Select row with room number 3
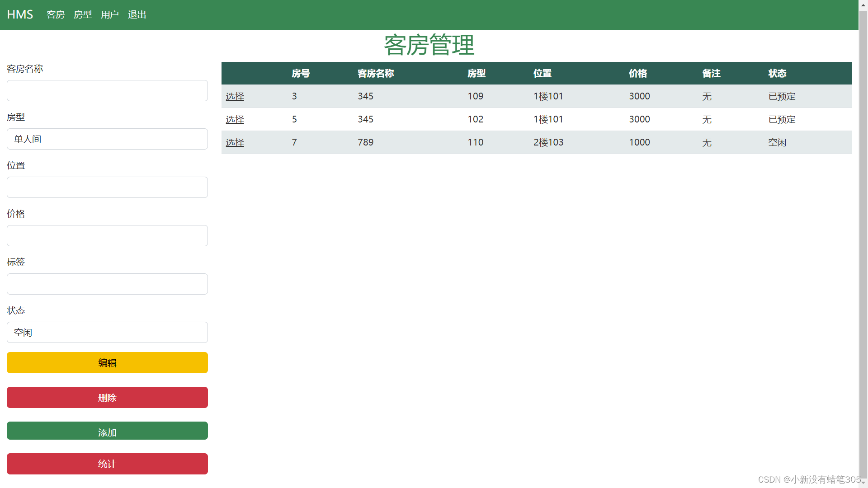The height and width of the screenshot is (488, 868). click(235, 96)
